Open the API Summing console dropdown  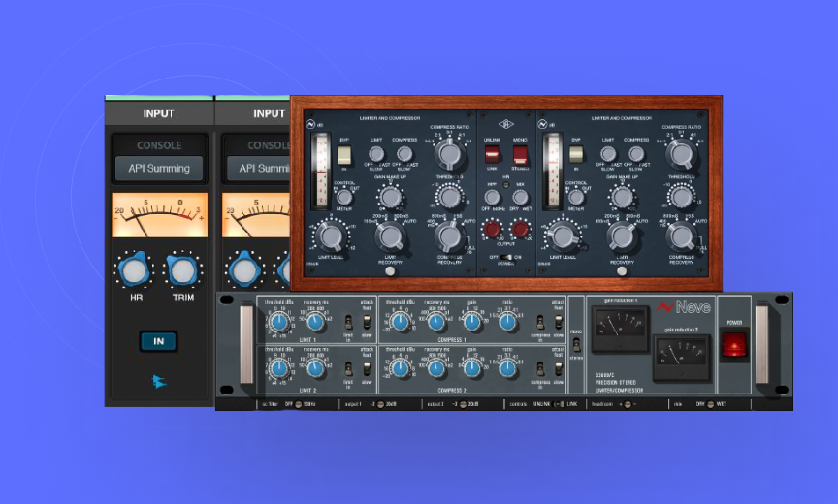159,168
